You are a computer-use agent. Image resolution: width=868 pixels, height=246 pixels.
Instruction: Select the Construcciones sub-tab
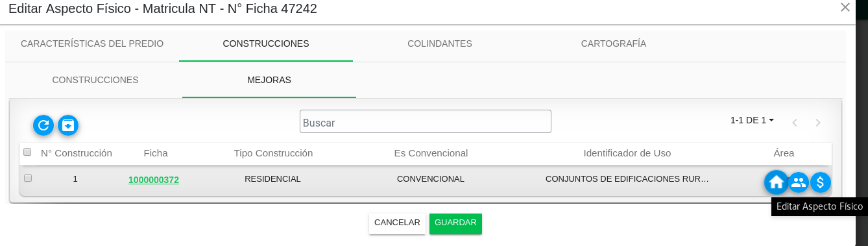point(95,80)
